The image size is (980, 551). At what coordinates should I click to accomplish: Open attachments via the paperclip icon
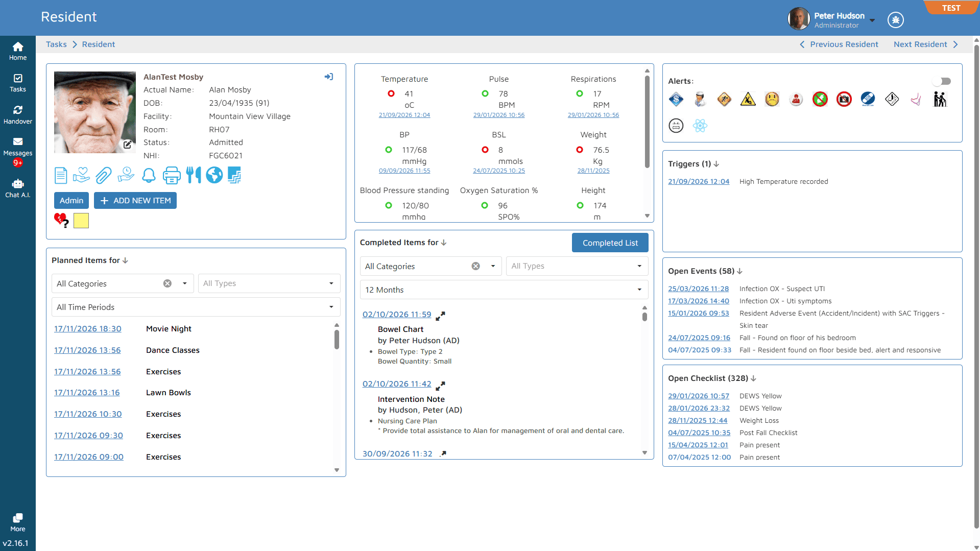click(103, 175)
